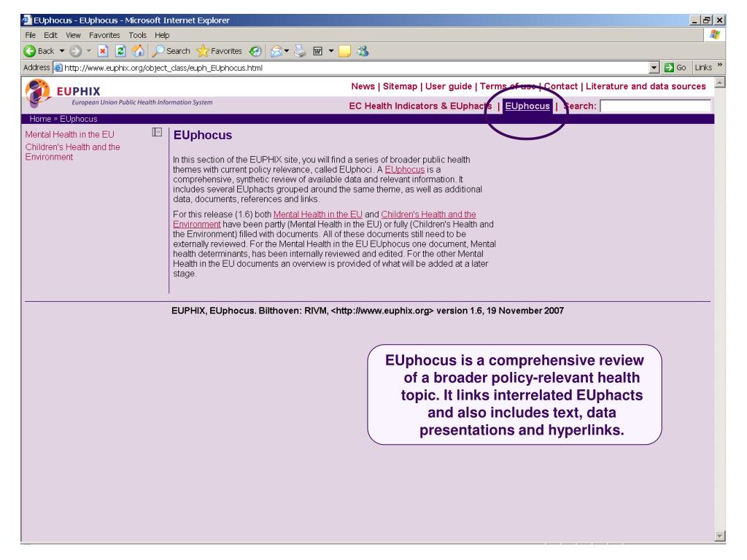This screenshot has width=747, height=560.
Task: Click the Internet Explorer title bar icon
Action: coord(27,20)
